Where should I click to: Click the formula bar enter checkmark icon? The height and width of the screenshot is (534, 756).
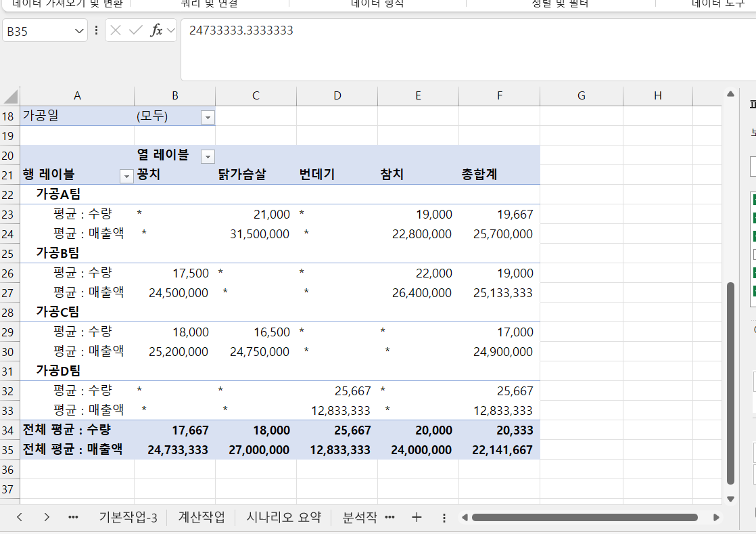[136, 30]
